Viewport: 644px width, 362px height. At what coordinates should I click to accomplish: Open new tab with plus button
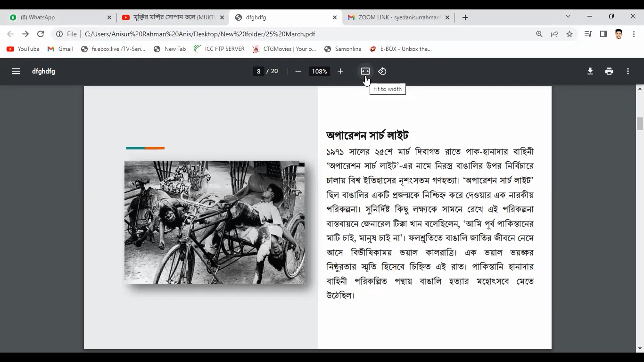(465, 17)
